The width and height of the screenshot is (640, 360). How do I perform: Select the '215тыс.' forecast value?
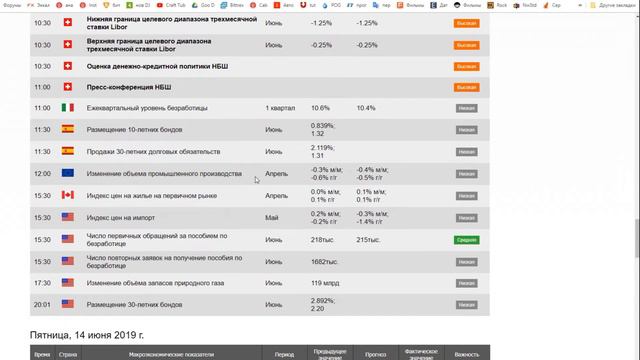tap(368, 240)
